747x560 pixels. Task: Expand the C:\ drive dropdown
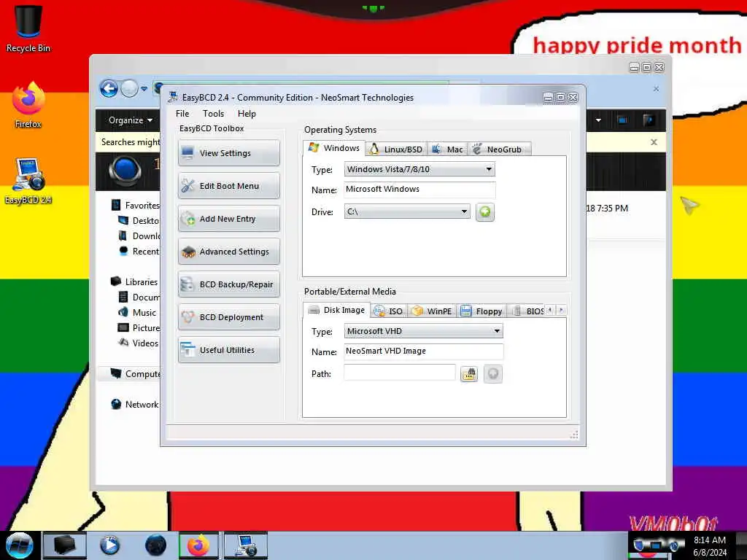click(407, 211)
